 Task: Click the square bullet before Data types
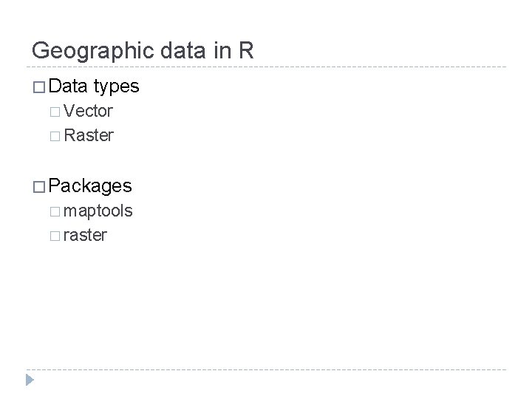[39, 86]
